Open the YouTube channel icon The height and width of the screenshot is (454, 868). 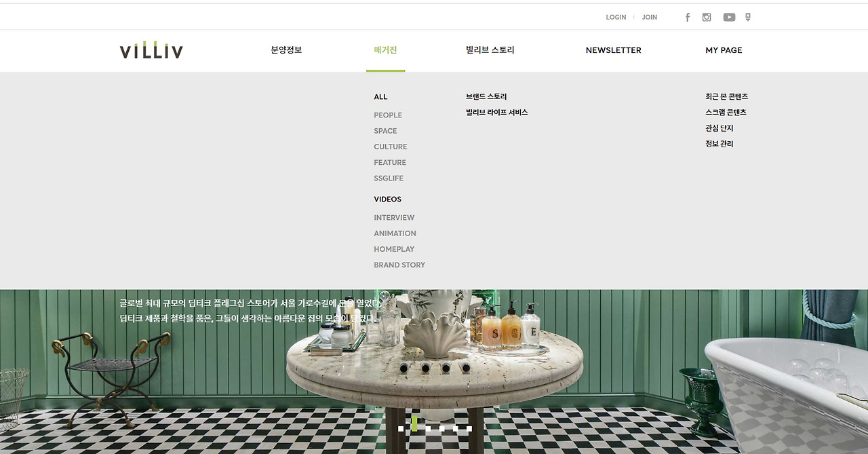point(729,17)
